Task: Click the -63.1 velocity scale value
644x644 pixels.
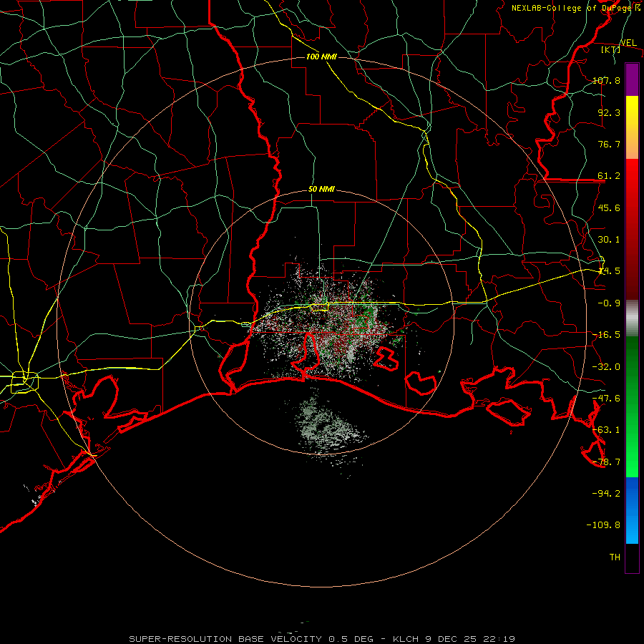Action: [606, 430]
